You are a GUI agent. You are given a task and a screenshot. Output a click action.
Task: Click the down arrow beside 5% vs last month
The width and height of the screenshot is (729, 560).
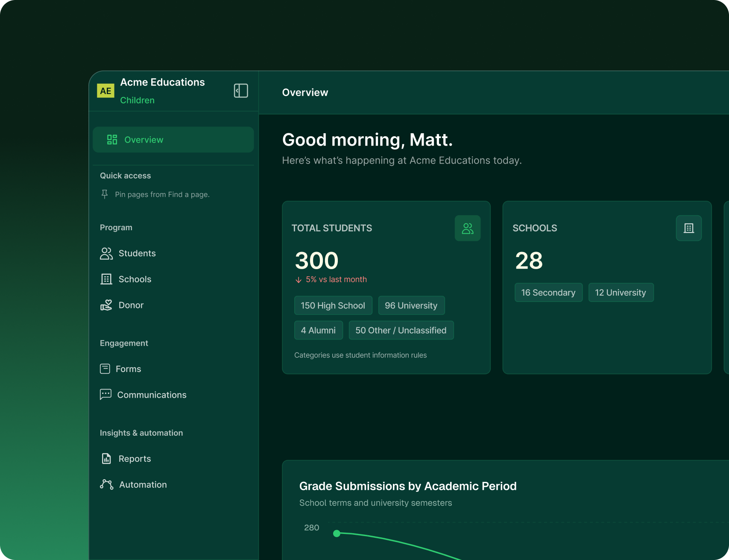click(299, 280)
